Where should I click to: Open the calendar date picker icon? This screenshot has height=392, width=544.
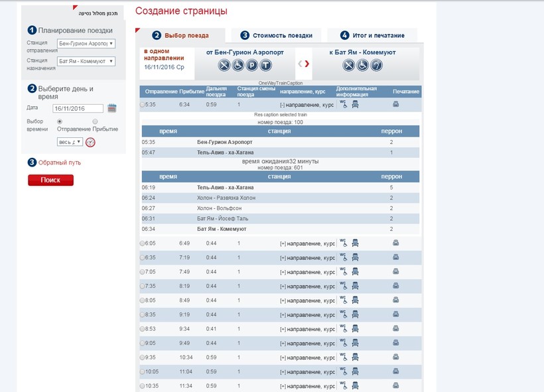112,108
